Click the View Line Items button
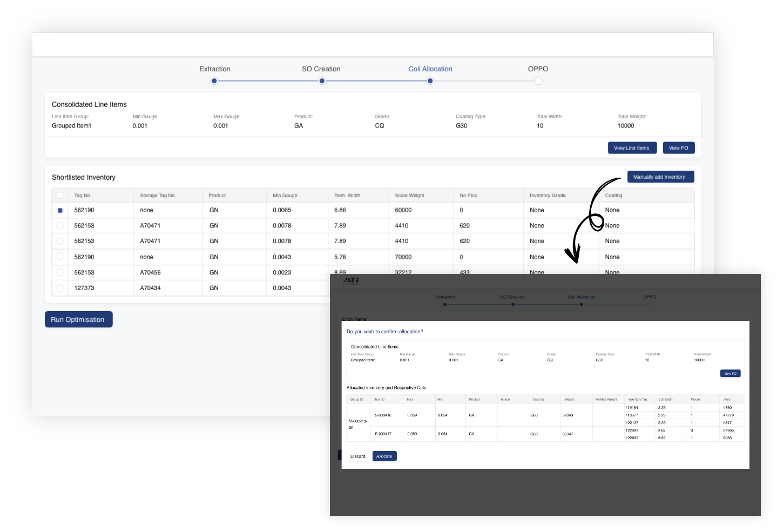Screen dimensions: 777x532 point(632,148)
